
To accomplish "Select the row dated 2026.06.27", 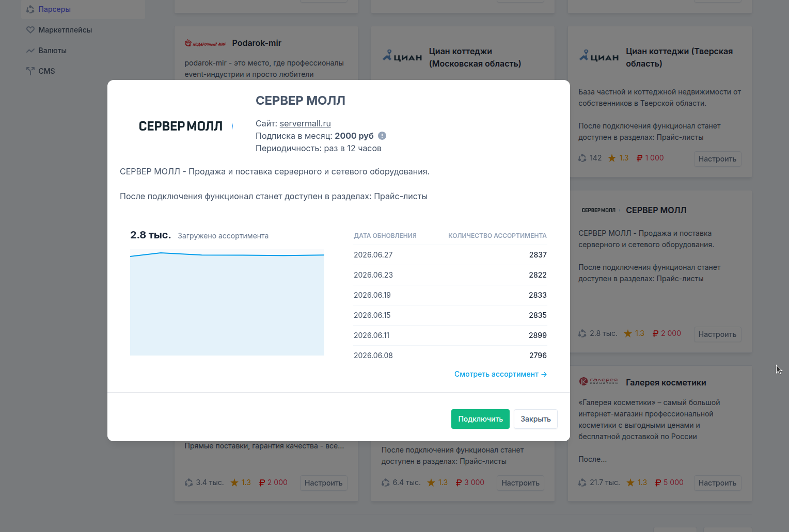I will click(450, 255).
